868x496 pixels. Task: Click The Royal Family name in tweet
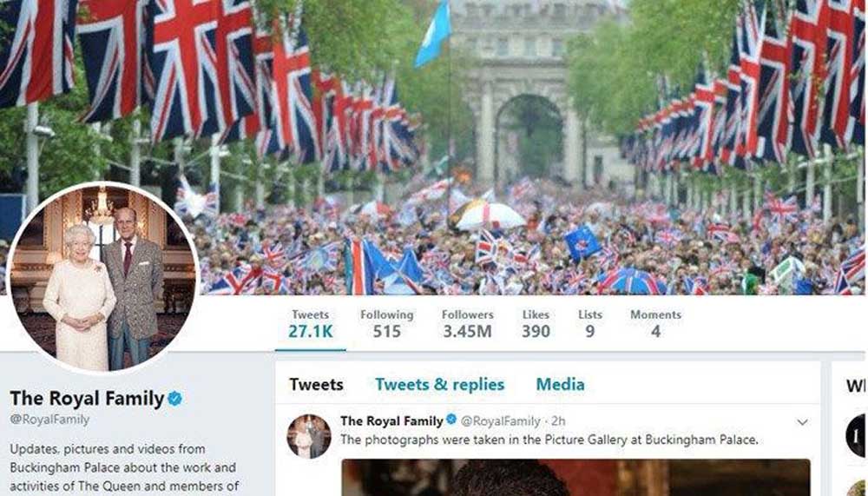click(x=392, y=421)
